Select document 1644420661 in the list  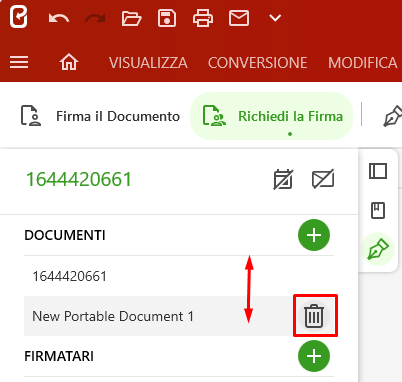pos(179,276)
